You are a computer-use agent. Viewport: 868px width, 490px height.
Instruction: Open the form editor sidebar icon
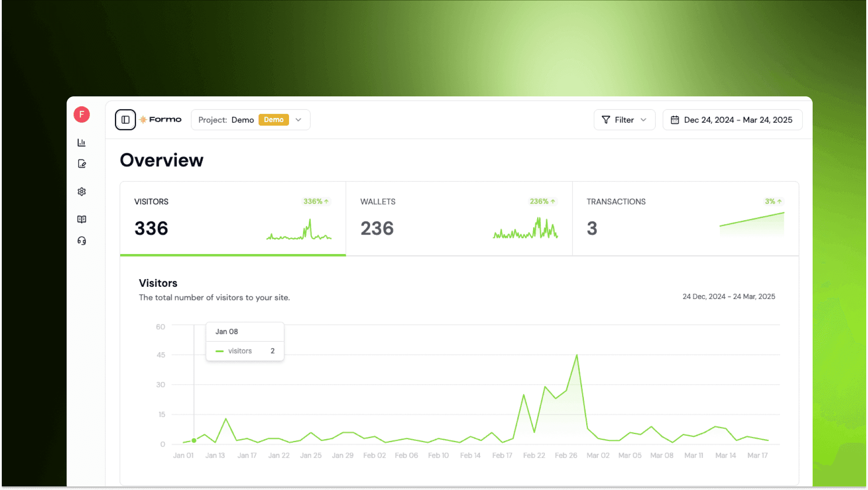[81, 163]
